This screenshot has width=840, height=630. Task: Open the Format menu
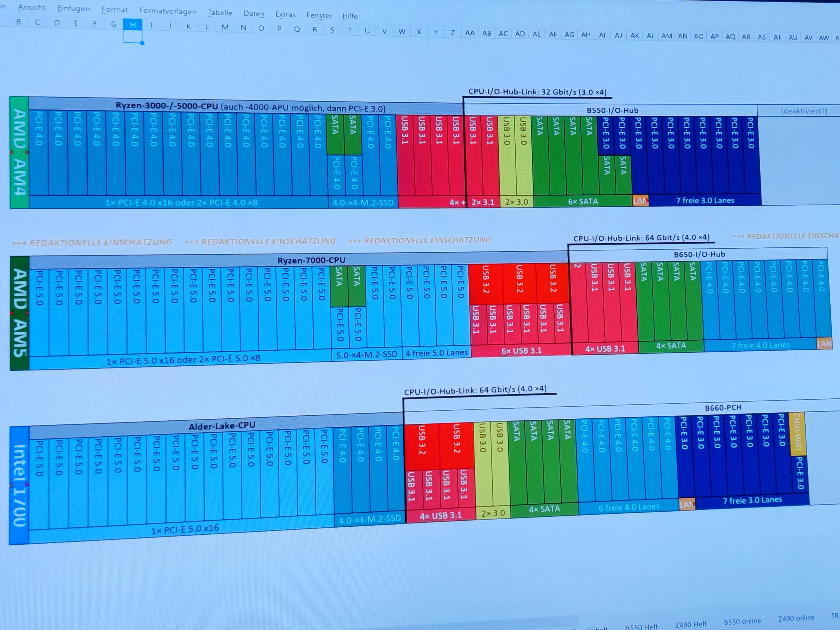pos(114,10)
